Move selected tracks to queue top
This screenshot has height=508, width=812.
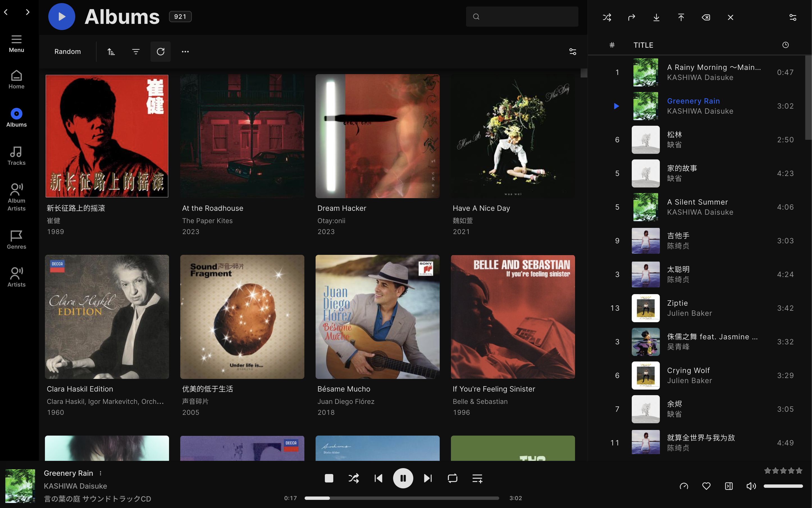coord(681,17)
